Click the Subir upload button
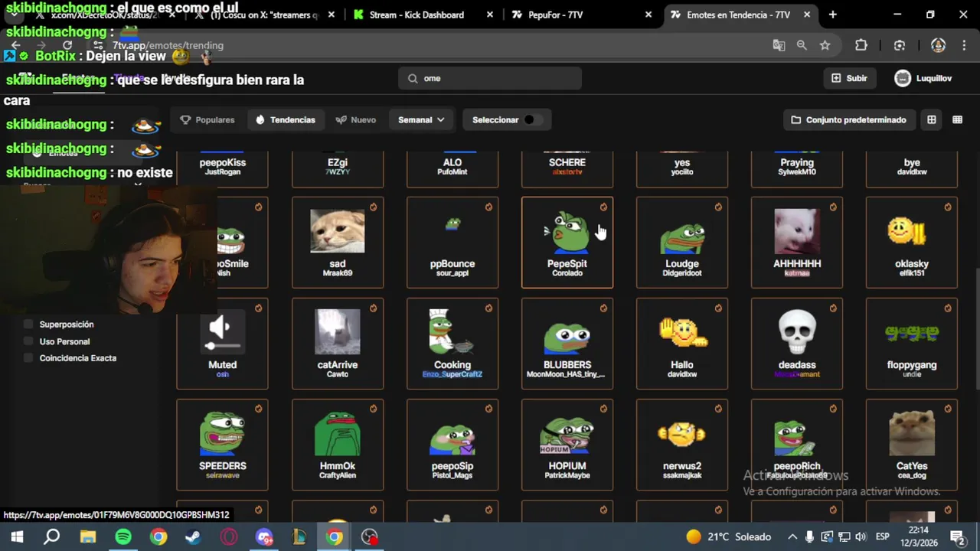This screenshot has height=551, width=980. pos(848,78)
